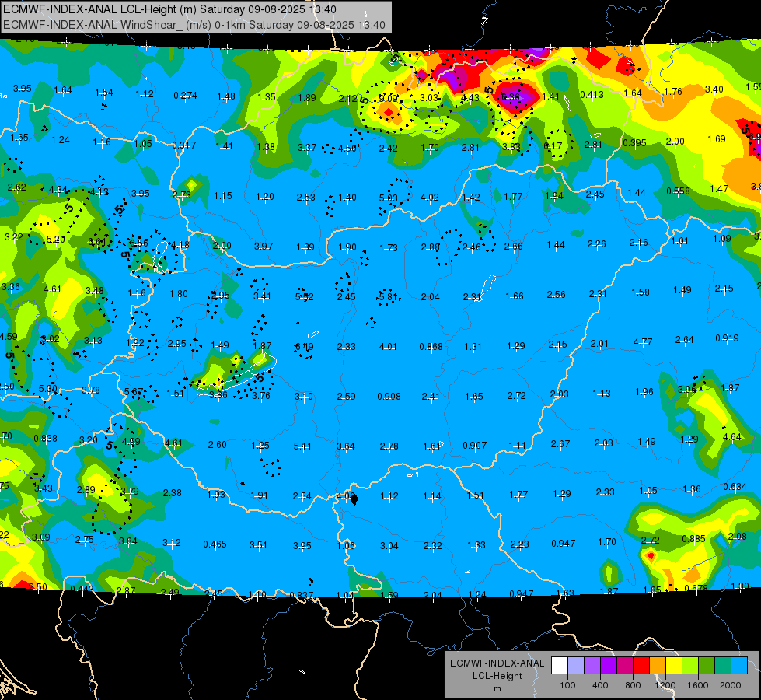Click the wind shear value '9.09'
Image resolution: width=761 pixels, height=700 pixels.
pos(388,99)
